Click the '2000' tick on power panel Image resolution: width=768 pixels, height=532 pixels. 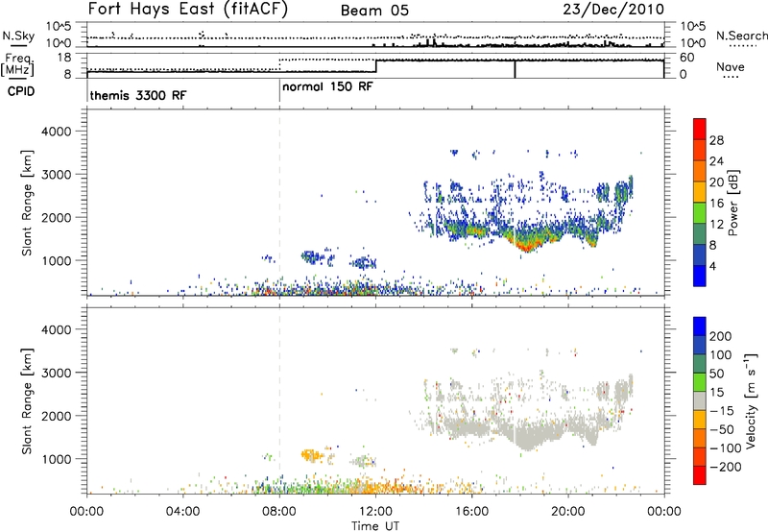(x=56, y=217)
